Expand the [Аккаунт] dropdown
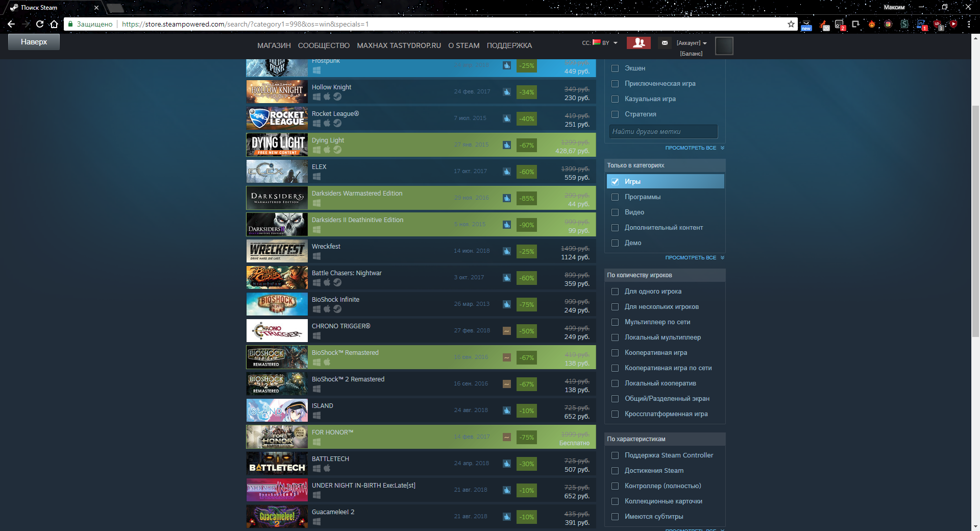This screenshot has height=531, width=980. coord(692,43)
